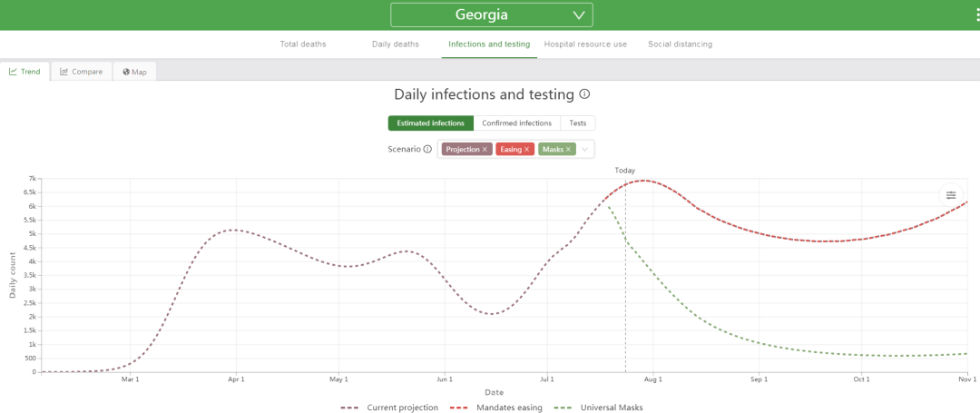Click the Daily count axis title
This screenshot has height=413, width=980.
click(12, 275)
